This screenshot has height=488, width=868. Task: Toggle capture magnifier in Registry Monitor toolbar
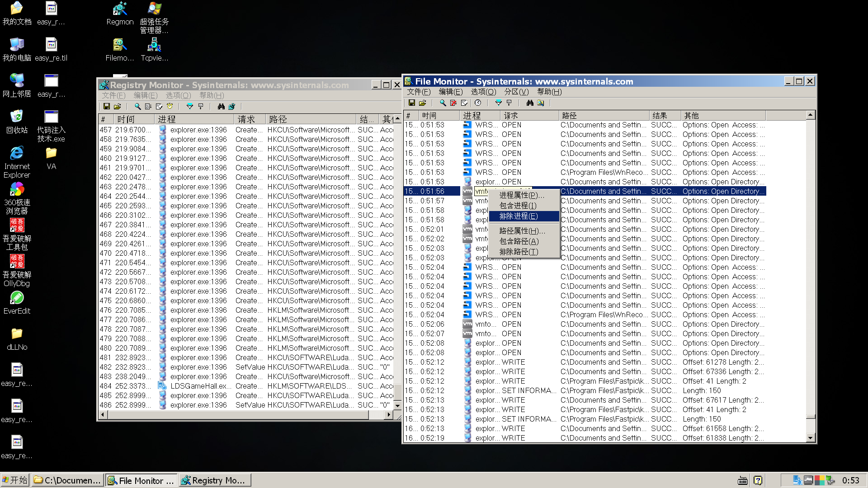(x=137, y=107)
